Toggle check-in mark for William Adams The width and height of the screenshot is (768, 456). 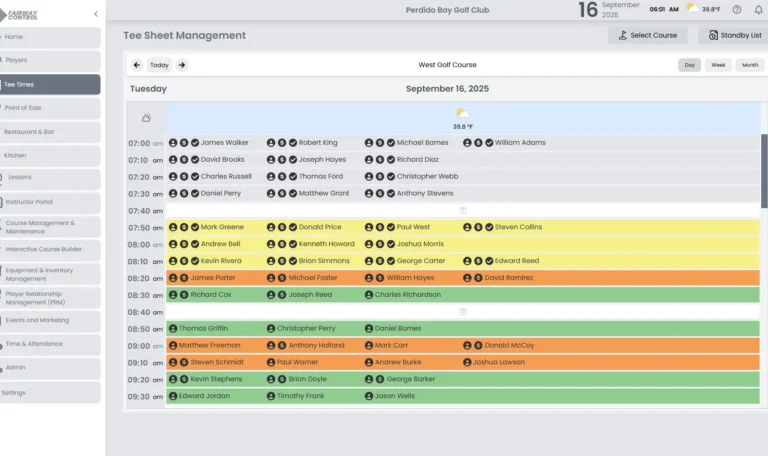point(489,143)
